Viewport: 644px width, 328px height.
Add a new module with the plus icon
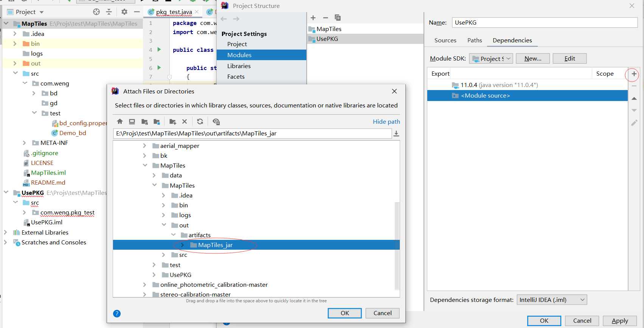(313, 18)
